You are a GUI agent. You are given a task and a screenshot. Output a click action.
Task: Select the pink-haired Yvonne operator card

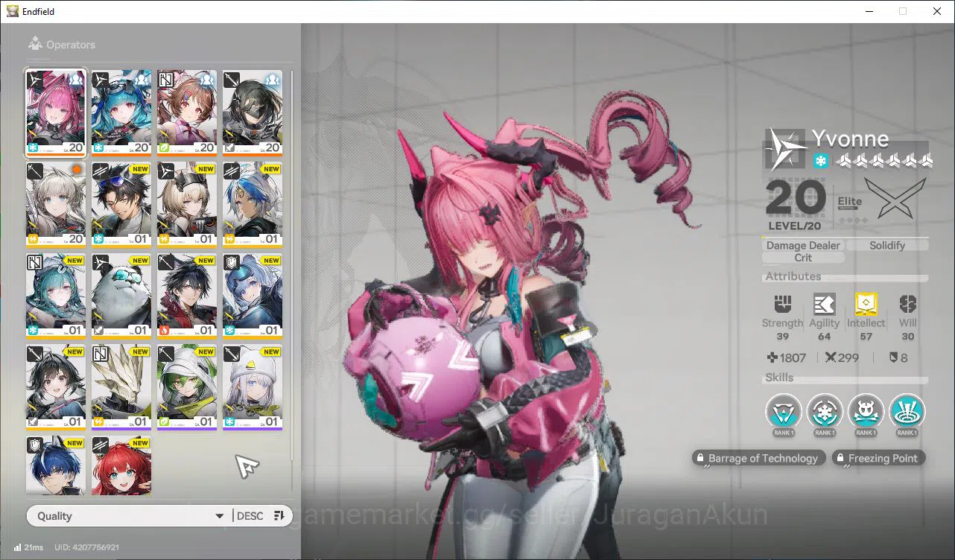click(56, 112)
